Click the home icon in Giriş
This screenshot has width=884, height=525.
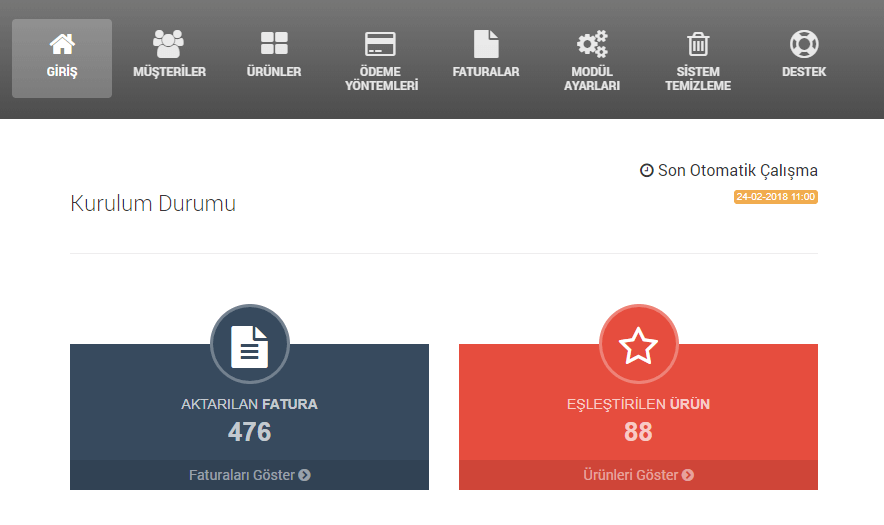point(62,44)
